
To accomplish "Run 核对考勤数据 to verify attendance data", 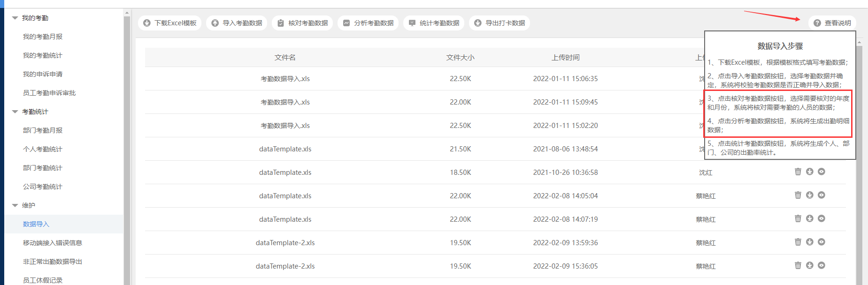I will click(302, 23).
